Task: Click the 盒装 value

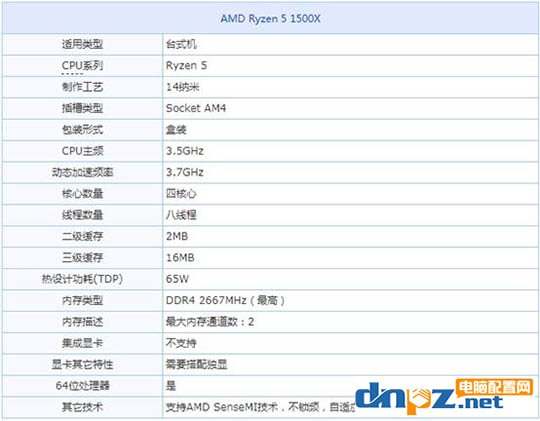Action: [176, 130]
